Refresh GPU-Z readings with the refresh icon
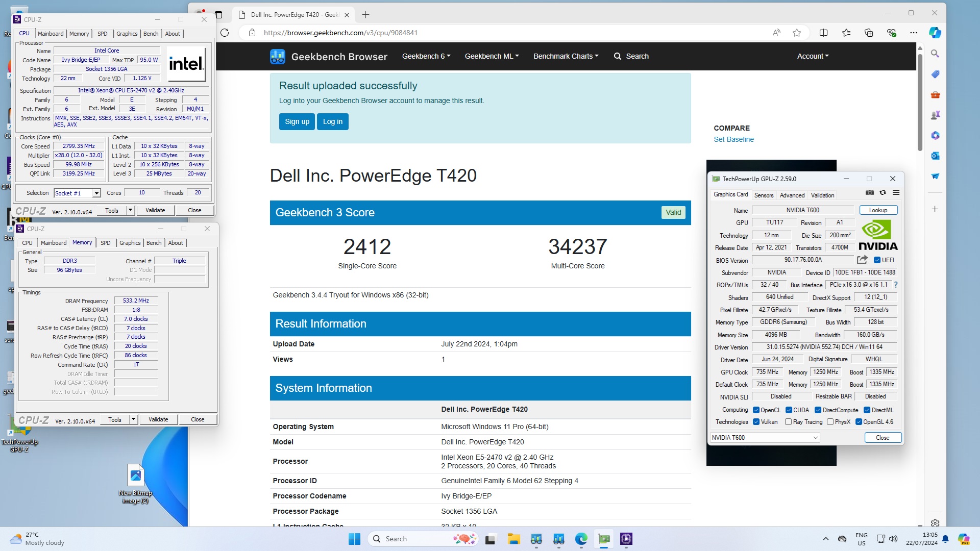980x551 pixels. [883, 192]
